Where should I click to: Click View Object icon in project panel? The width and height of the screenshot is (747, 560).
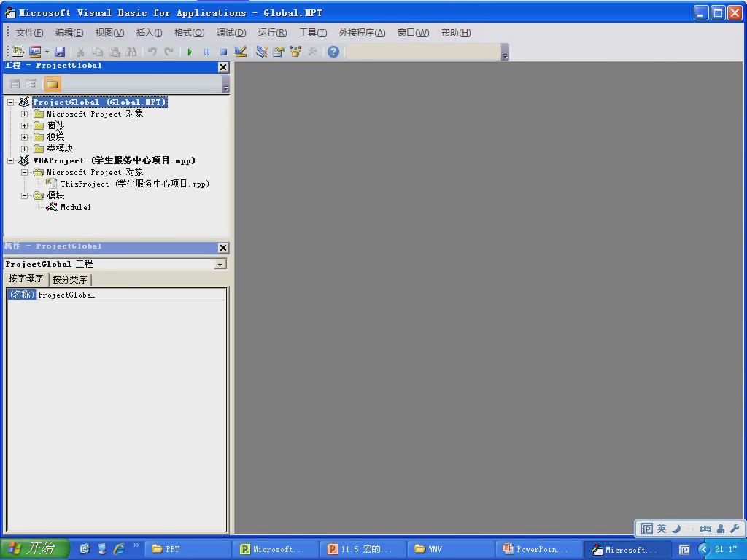(31, 85)
